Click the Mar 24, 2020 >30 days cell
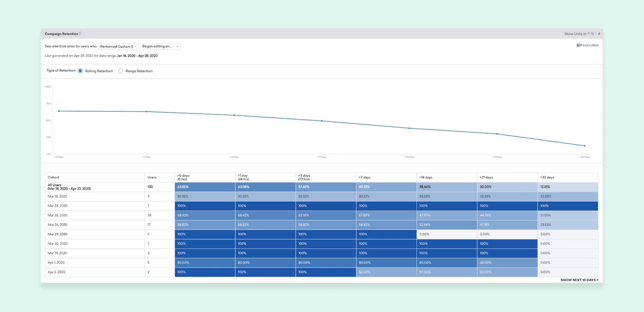Viewport: 644px width, 312px height. [568, 206]
